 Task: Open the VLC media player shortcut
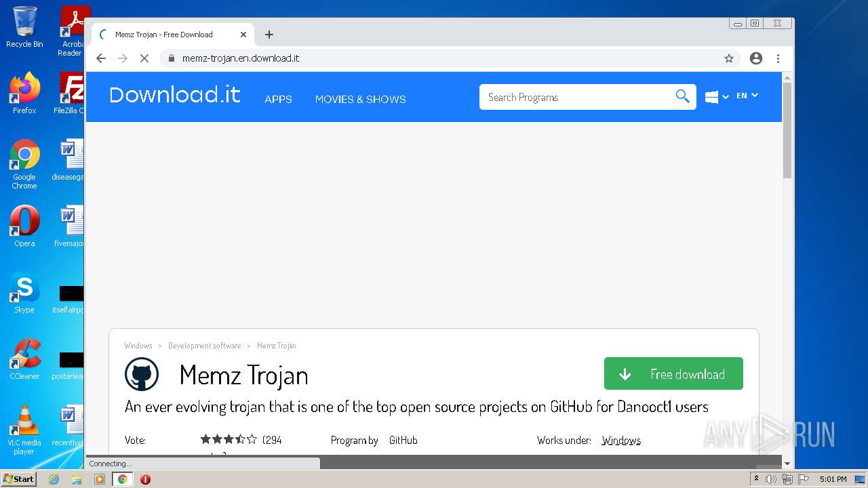click(x=24, y=430)
